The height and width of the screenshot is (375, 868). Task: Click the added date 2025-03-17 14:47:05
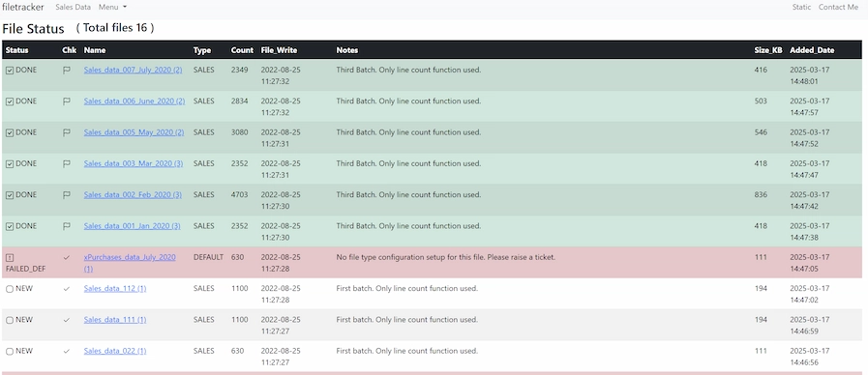click(x=809, y=263)
